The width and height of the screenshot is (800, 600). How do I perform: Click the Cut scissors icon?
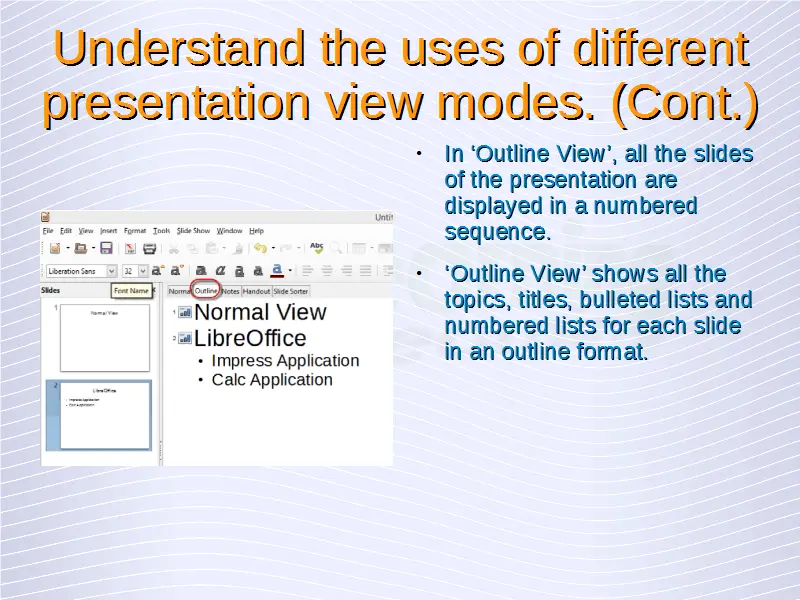174,248
